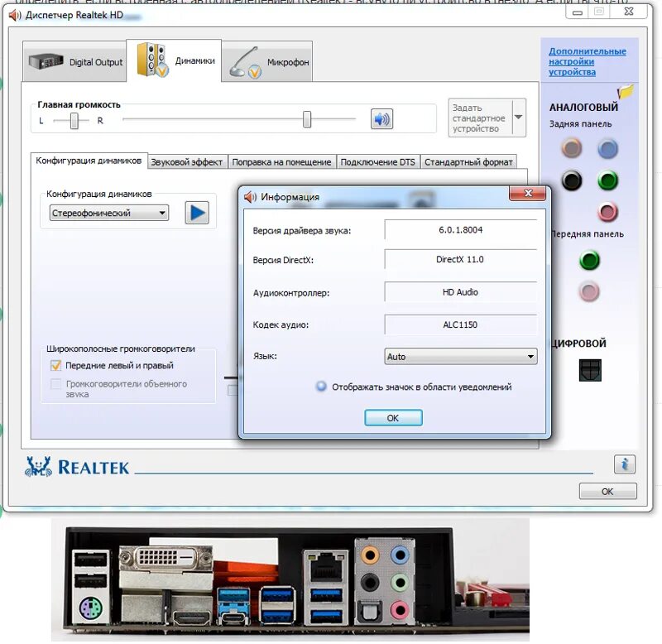This screenshot has height=644, width=662.
Task: Open the Стандартный формат tab
Action: pos(468,162)
